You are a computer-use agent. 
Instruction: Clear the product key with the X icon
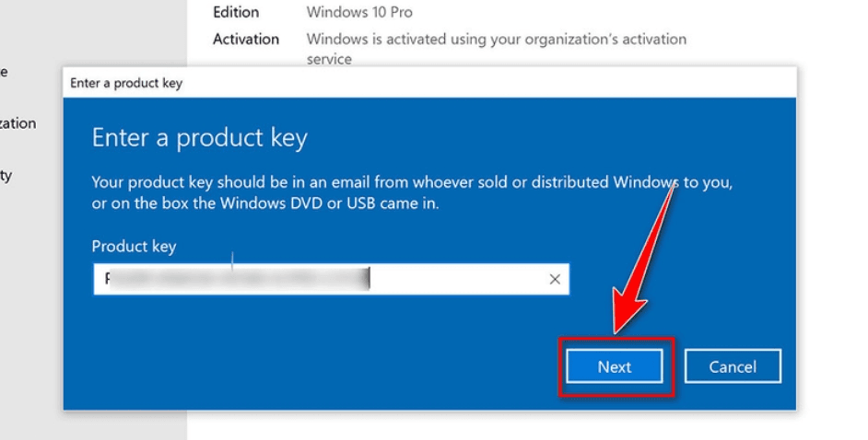tap(555, 279)
